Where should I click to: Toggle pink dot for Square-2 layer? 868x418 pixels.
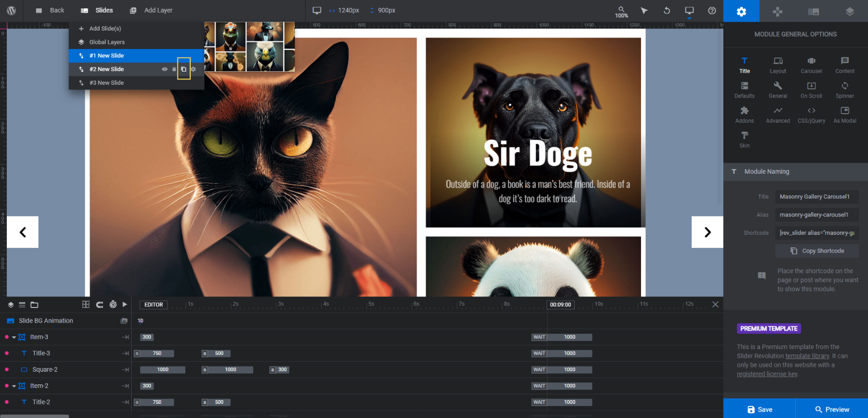(6, 370)
